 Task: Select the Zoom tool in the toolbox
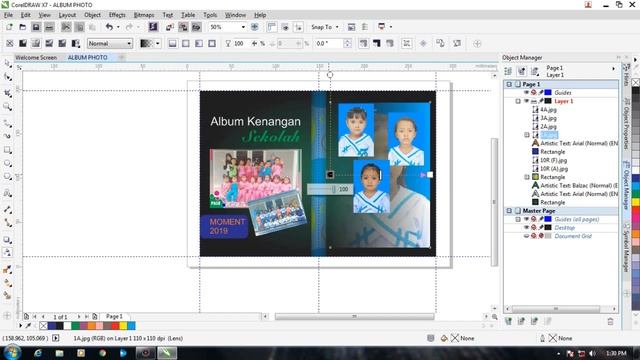[7, 107]
